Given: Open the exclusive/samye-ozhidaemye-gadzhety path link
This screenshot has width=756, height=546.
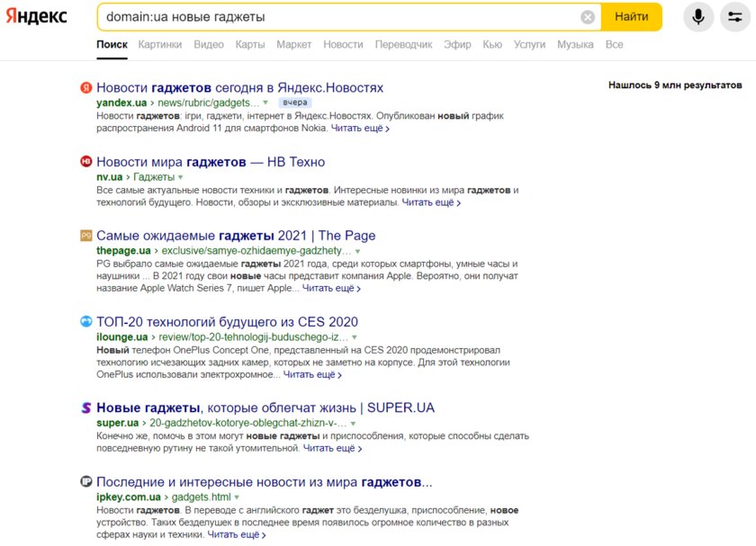Looking at the screenshot, I should coord(256,251).
